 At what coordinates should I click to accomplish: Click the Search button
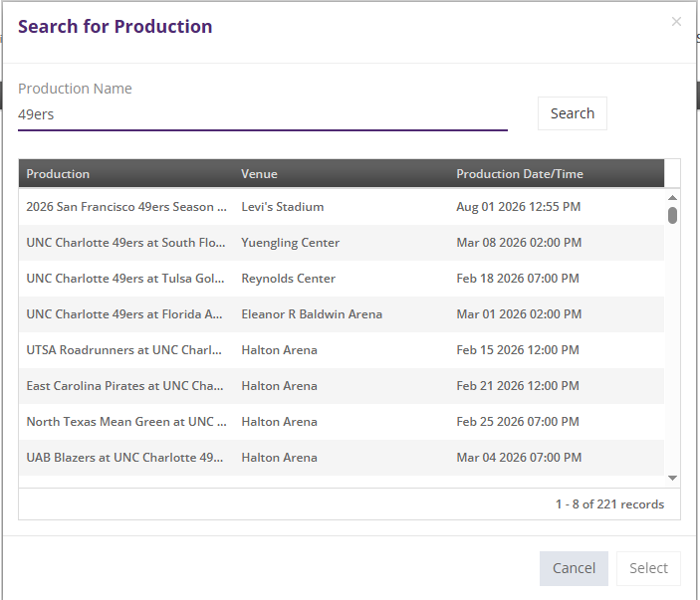(572, 113)
